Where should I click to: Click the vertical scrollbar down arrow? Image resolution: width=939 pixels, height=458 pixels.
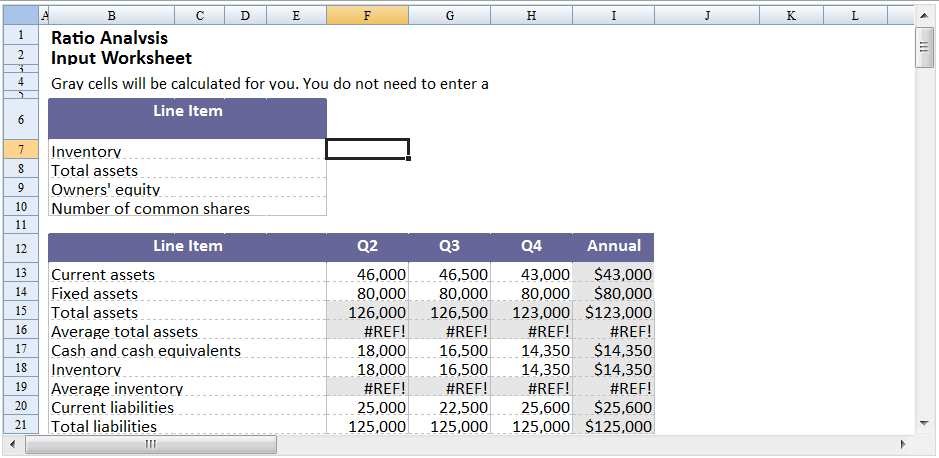coord(923,424)
